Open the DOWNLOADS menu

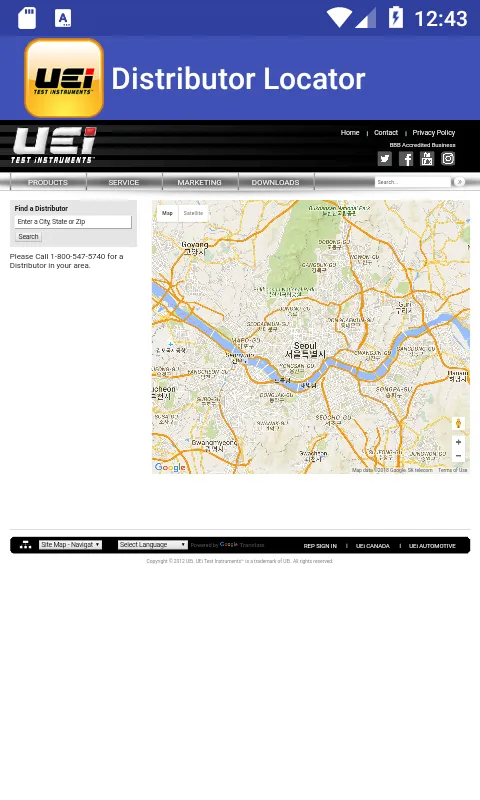275,182
